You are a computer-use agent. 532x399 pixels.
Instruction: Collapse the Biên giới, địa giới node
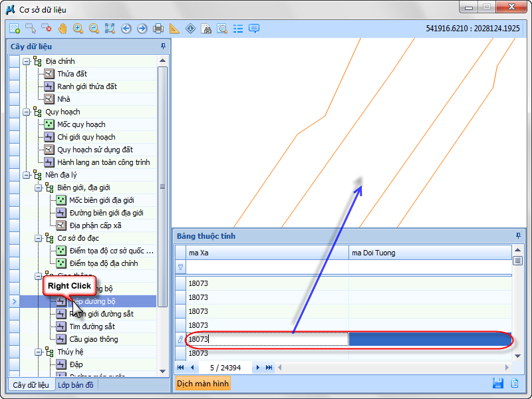[x=39, y=188]
